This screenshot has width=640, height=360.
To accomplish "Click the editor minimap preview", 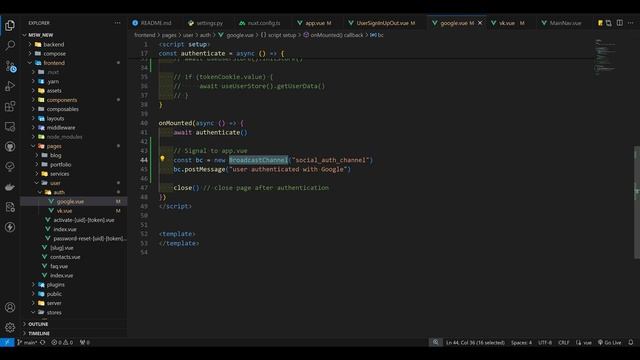I will [x=606, y=57].
